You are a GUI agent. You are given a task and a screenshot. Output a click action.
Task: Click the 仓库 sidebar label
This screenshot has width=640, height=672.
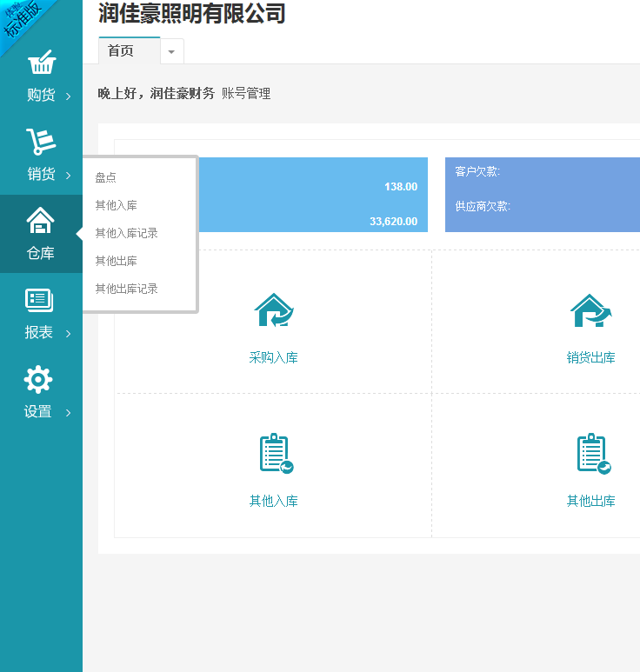coord(40,253)
